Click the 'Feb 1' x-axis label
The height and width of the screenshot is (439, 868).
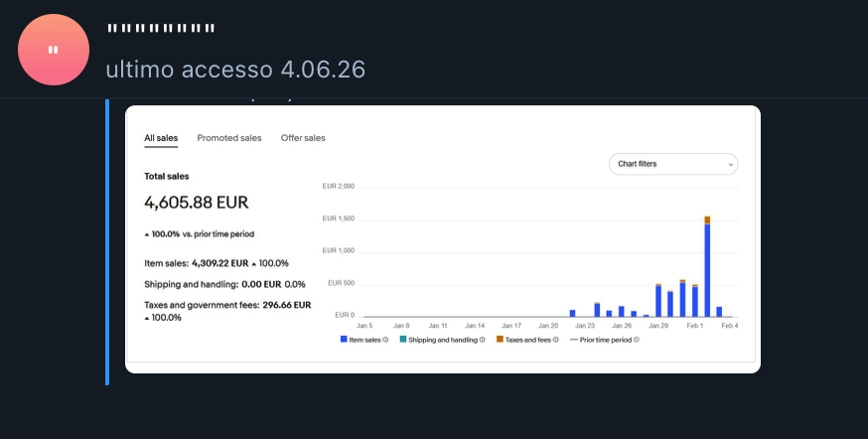tap(695, 326)
